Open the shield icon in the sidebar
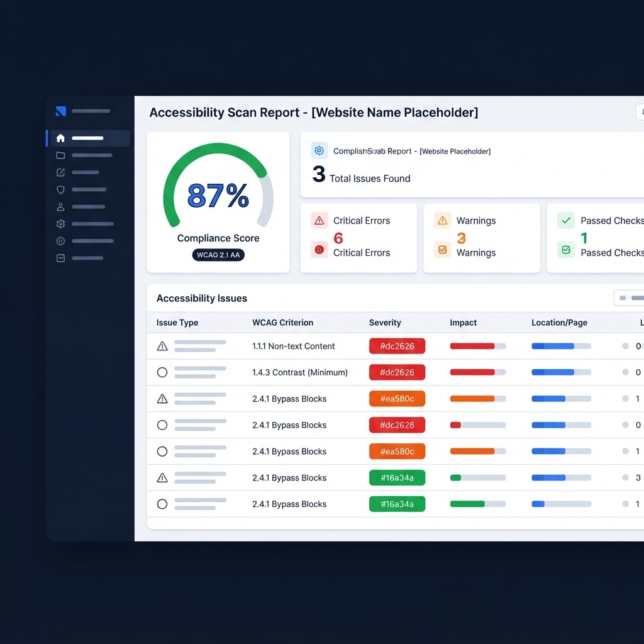Viewport: 644px width, 644px height. 60,190
